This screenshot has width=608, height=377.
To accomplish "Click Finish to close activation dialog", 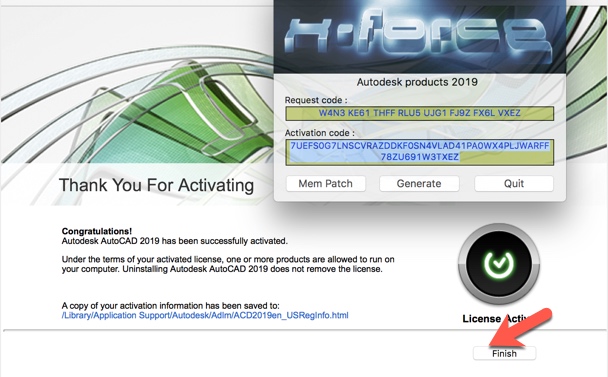I will (504, 353).
